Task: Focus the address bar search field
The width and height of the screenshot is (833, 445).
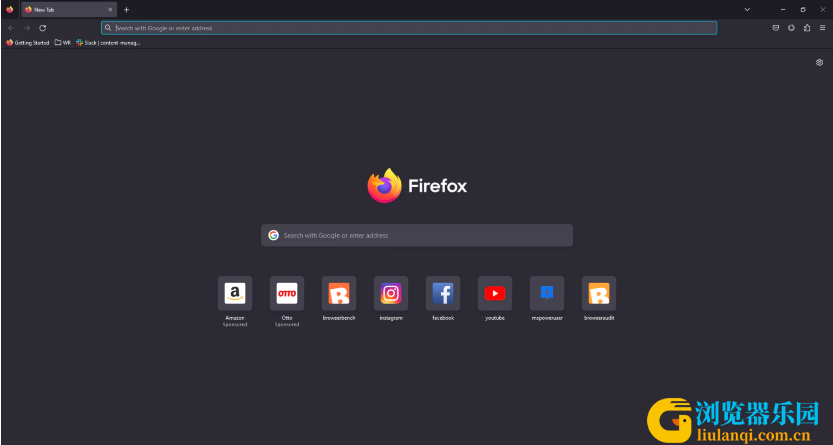Action: point(409,28)
